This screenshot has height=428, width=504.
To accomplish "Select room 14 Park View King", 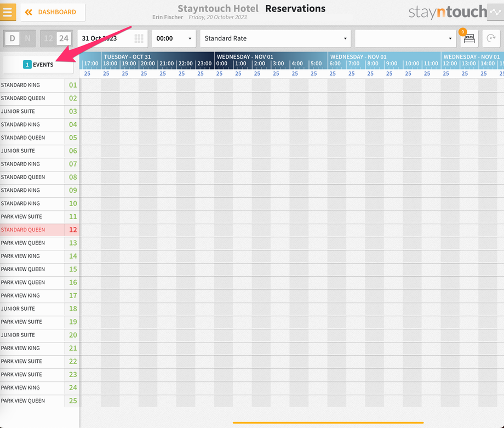I will coord(39,256).
